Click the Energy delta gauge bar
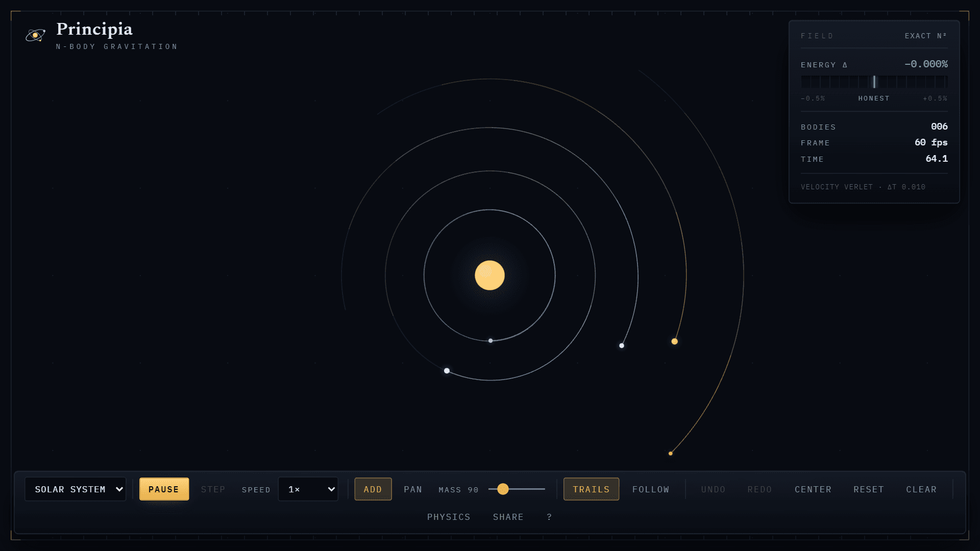The height and width of the screenshot is (551, 980). pyautogui.click(x=874, y=82)
